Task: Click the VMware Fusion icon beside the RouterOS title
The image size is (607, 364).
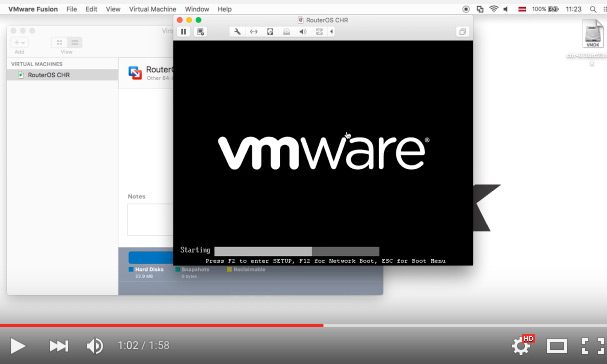Action: 135,73
